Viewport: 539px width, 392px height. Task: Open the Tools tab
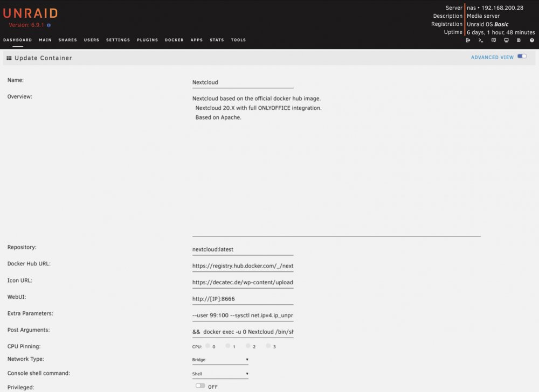click(x=238, y=40)
